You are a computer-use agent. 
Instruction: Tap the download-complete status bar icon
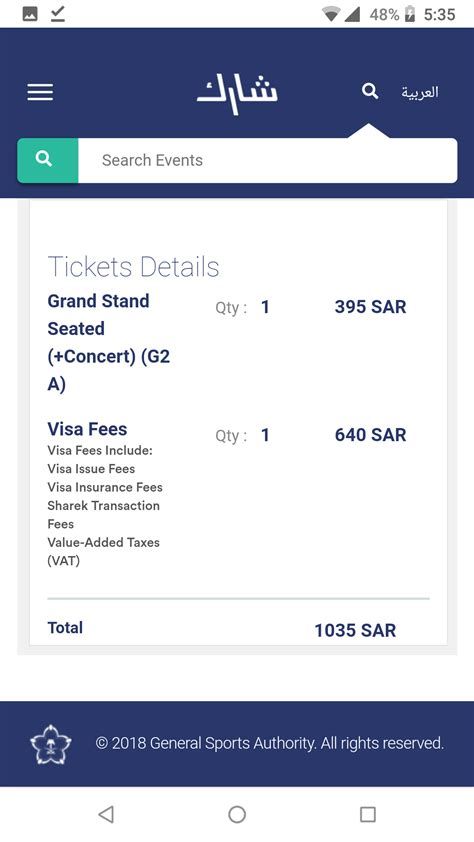point(58,14)
